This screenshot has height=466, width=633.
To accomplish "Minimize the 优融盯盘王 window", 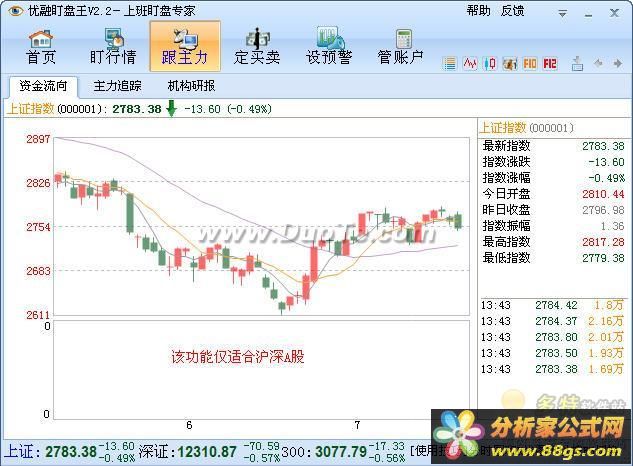I will 588,14.
